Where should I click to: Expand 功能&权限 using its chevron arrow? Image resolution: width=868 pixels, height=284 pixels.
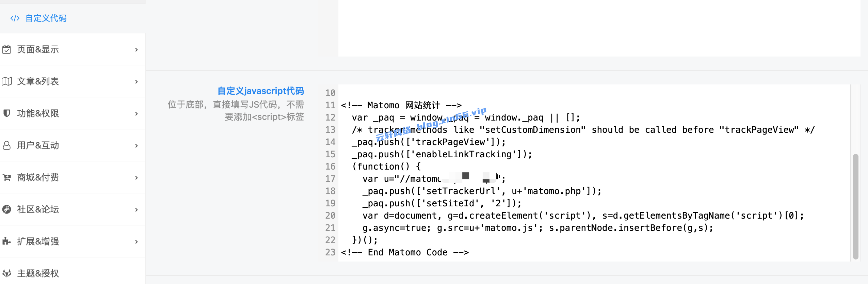tap(136, 114)
